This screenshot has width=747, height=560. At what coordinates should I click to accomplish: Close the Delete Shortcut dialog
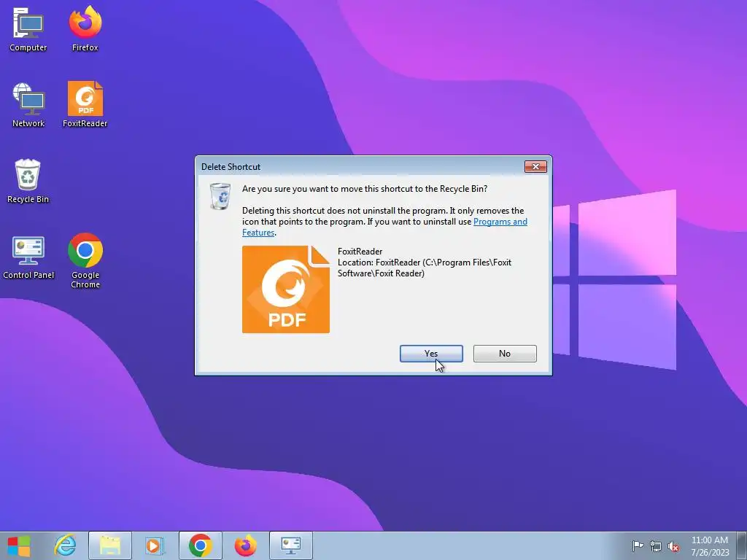click(535, 167)
